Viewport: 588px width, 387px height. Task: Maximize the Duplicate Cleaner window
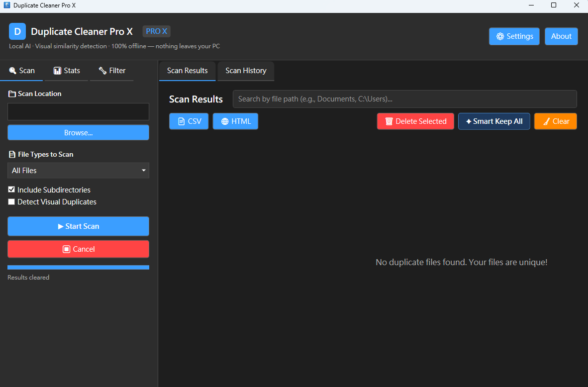[x=554, y=5]
